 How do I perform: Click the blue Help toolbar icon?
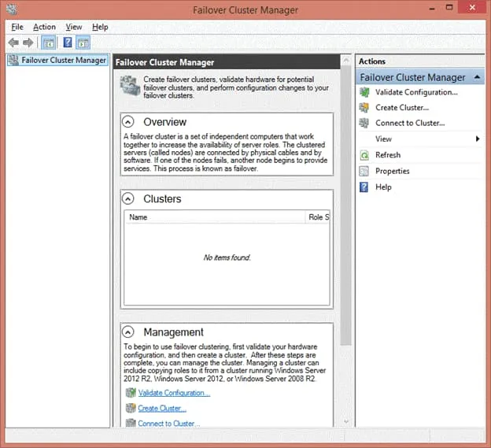click(68, 43)
